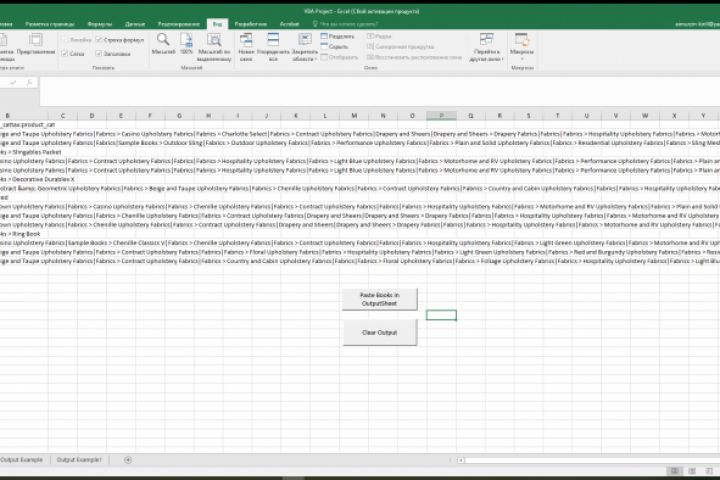The width and height of the screenshot is (720, 480).
Task: Switch to the Output Example1 sheet tab
Action: [79, 460]
